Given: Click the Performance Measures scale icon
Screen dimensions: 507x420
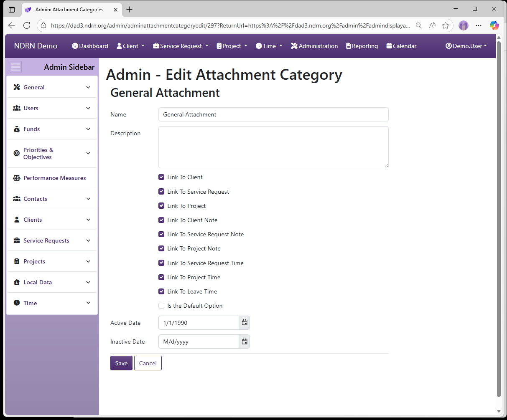Looking at the screenshot, I should (x=17, y=178).
